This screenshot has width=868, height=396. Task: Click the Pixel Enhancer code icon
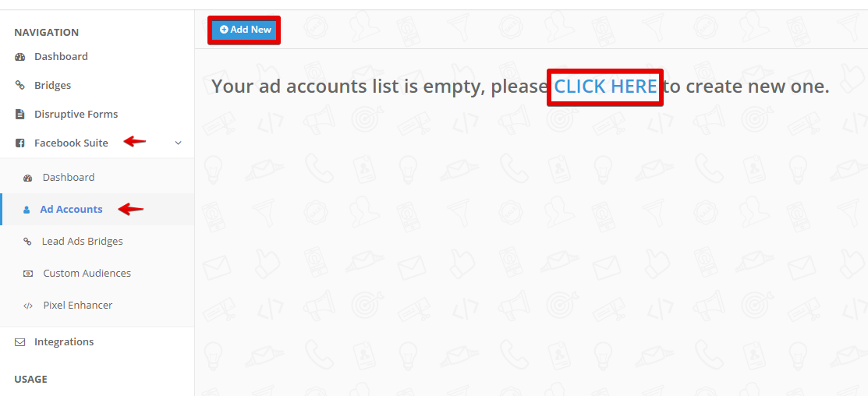pyautogui.click(x=27, y=306)
